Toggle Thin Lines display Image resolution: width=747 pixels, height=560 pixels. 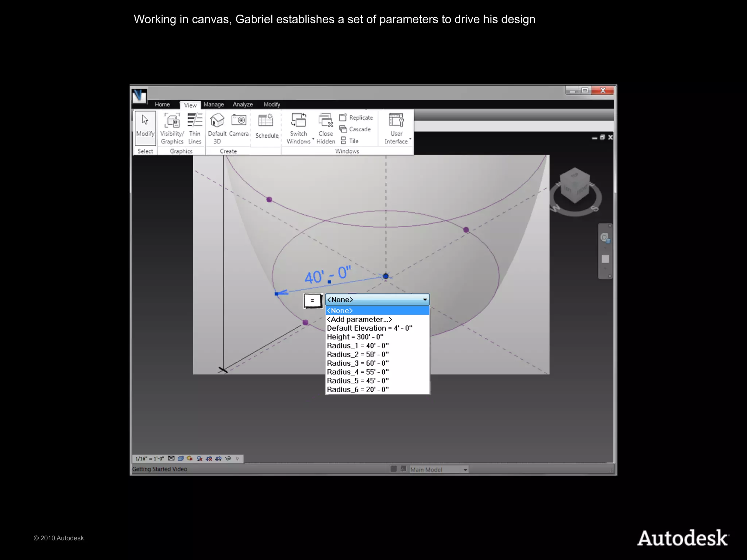195,128
